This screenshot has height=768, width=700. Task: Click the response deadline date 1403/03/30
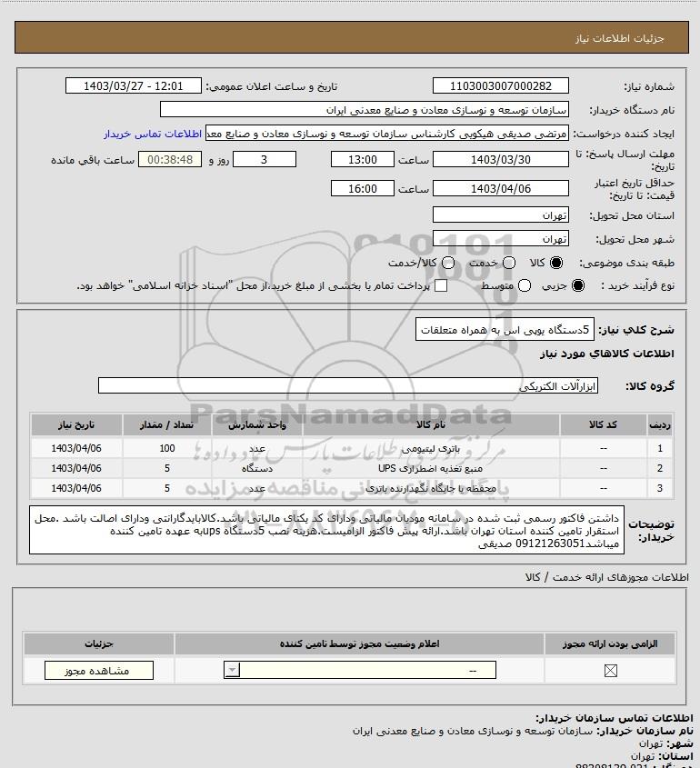point(501,160)
